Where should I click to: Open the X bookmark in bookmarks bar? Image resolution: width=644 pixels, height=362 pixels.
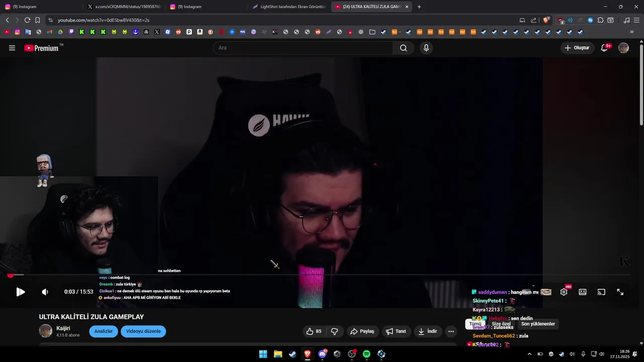click(157, 32)
